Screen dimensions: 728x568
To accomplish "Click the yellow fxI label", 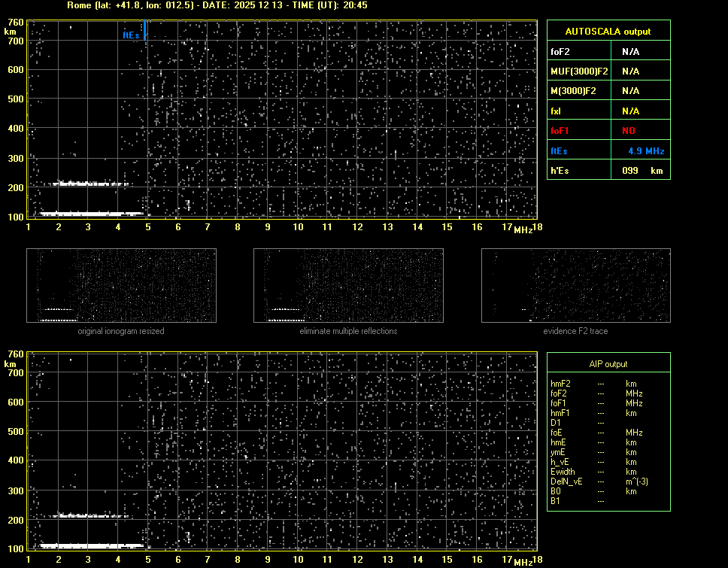I will (x=557, y=111).
